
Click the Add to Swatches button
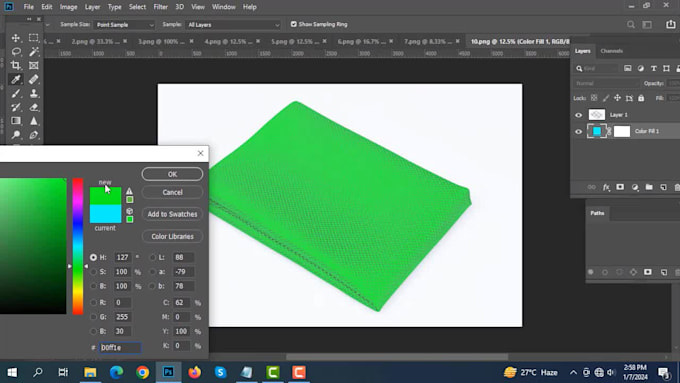click(172, 214)
